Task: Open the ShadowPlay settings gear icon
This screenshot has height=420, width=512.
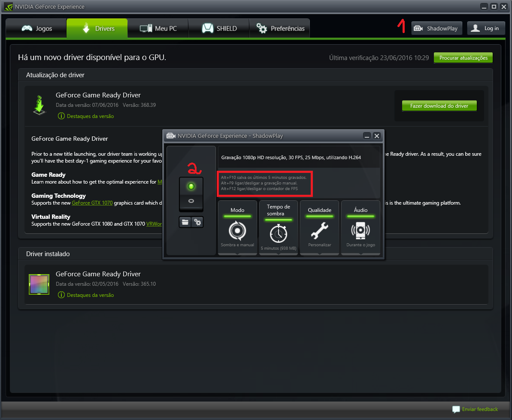Action: click(x=197, y=222)
